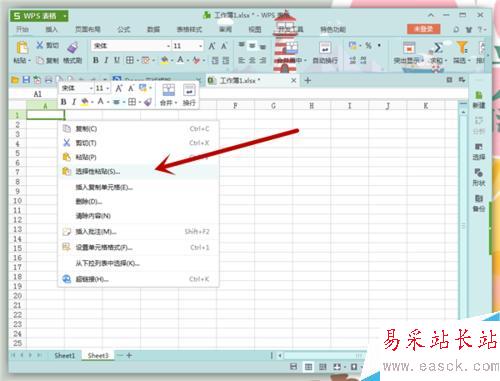
Task: Open the Highlight (突出显示) conditional format dropdown
Action: tap(408, 60)
